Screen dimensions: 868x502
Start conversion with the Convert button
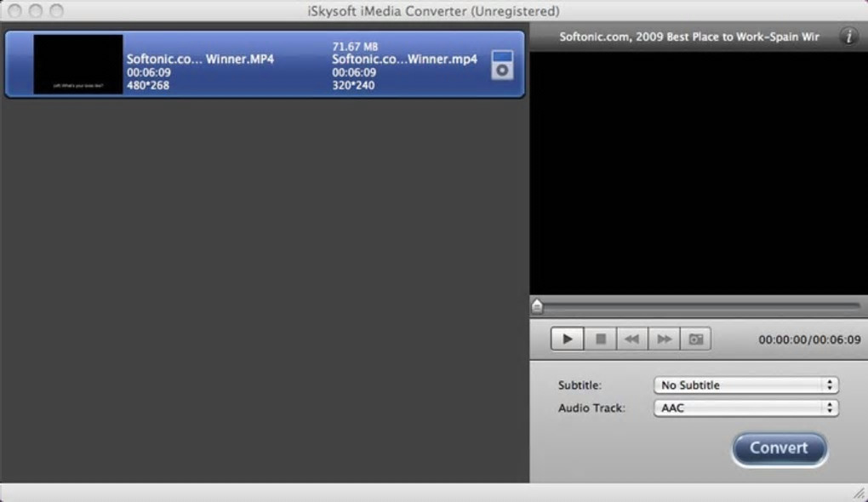[779, 448]
